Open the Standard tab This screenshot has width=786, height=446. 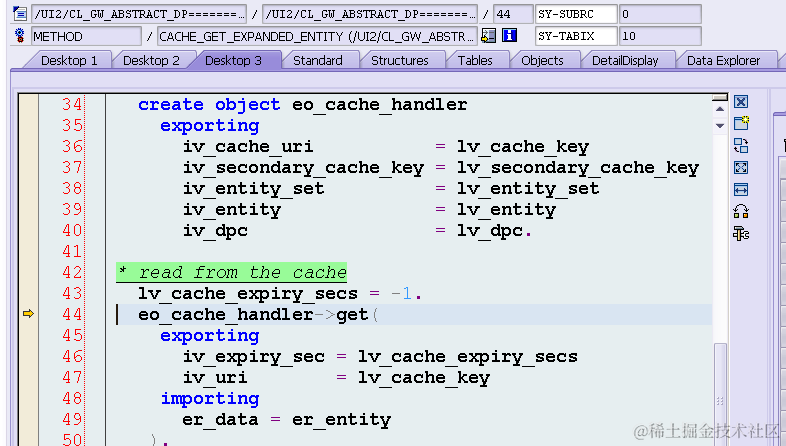coord(318,61)
